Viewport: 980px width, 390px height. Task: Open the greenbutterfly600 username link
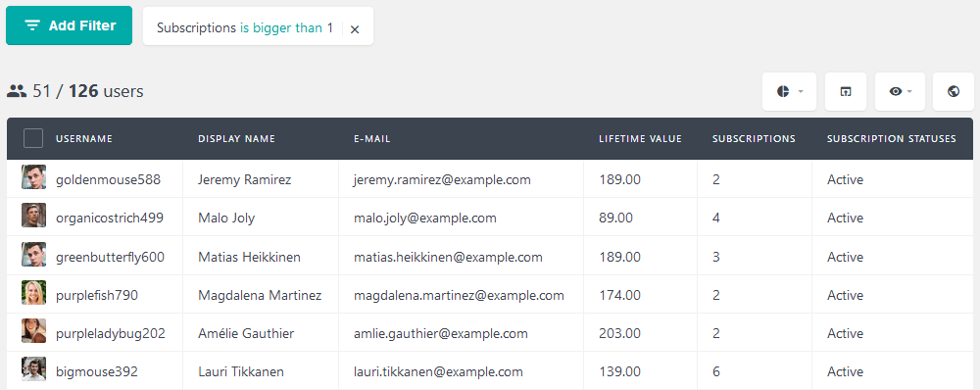tap(110, 257)
